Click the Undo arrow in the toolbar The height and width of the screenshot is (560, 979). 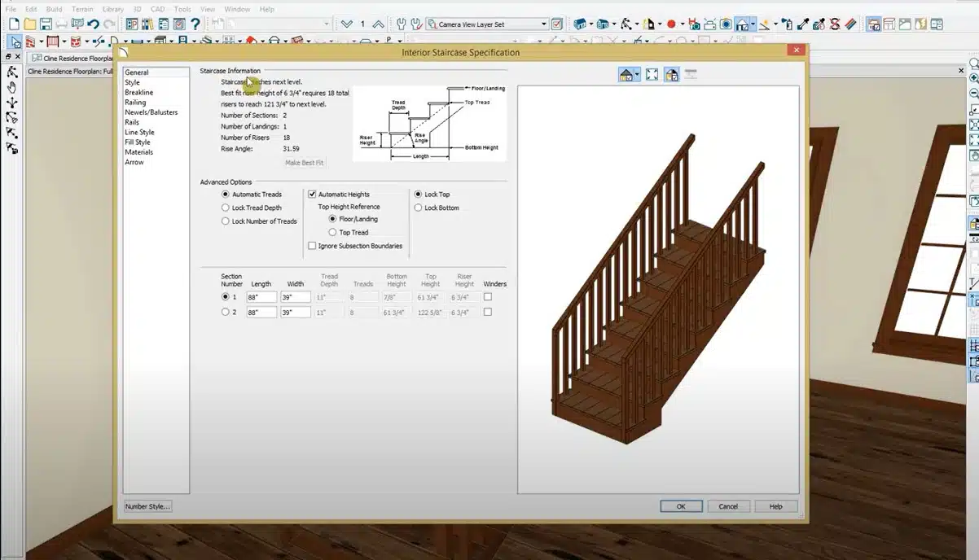(93, 24)
